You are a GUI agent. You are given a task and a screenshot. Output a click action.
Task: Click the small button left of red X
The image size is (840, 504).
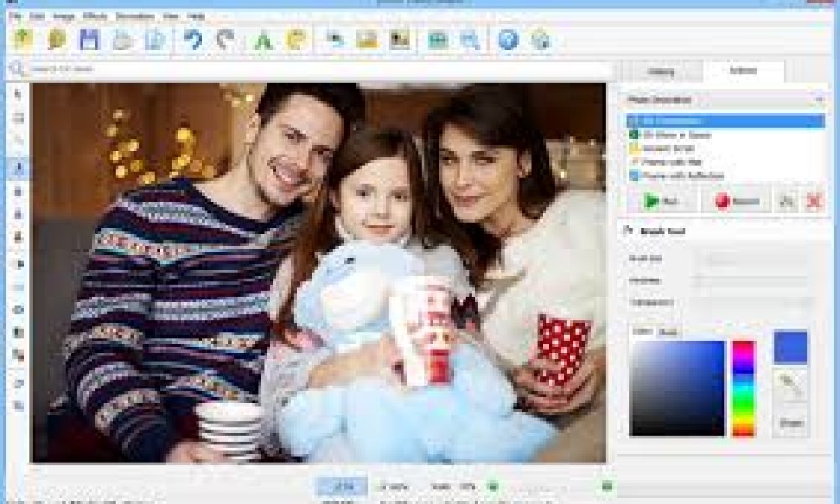(787, 202)
